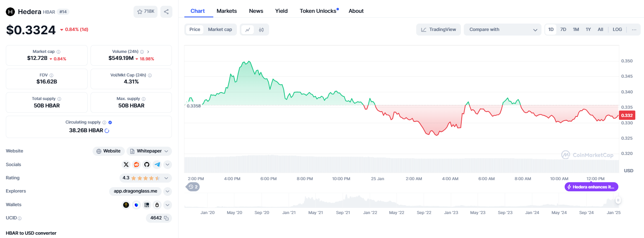Image resolution: width=644 pixels, height=238 pixels.
Task: Click the Website link button
Action: pos(108,151)
